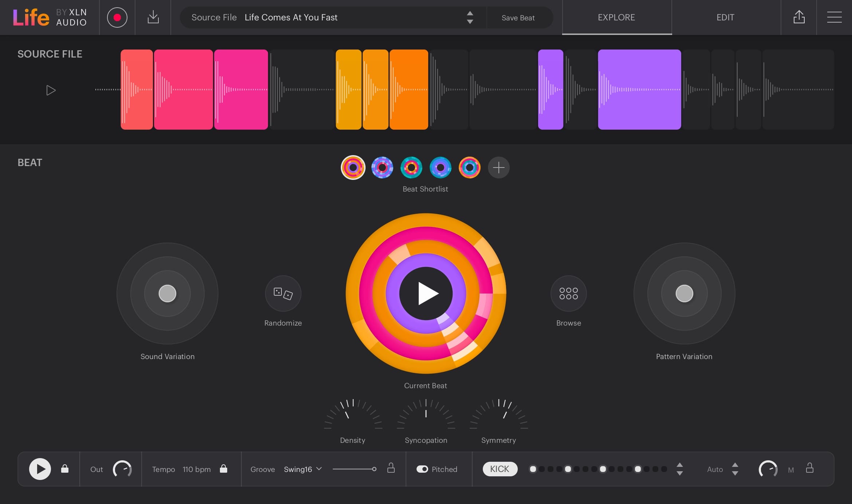852x504 pixels.
Task: Lock the Tempo value
Action: tap(224, 469)
